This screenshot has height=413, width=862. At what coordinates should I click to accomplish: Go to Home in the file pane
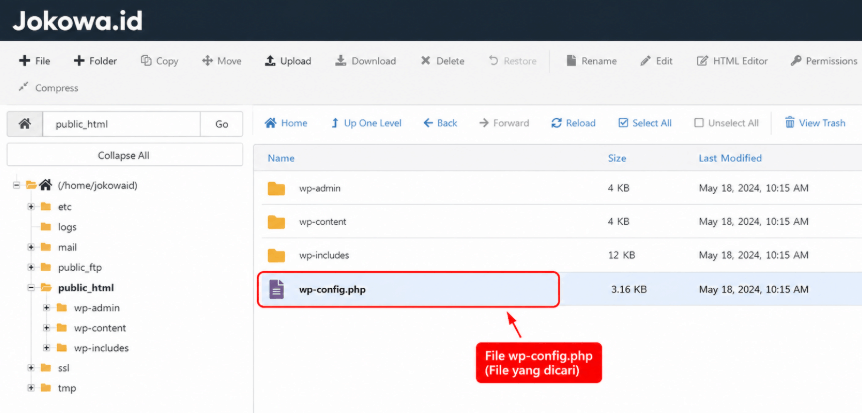tap(286, 123)
